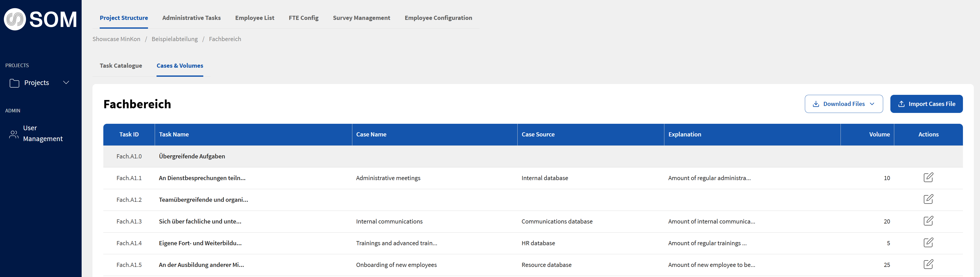980x277 pixels.
Task: Edit the Fach.A1.1 administrative meetings row
Action: coord(928,178)
